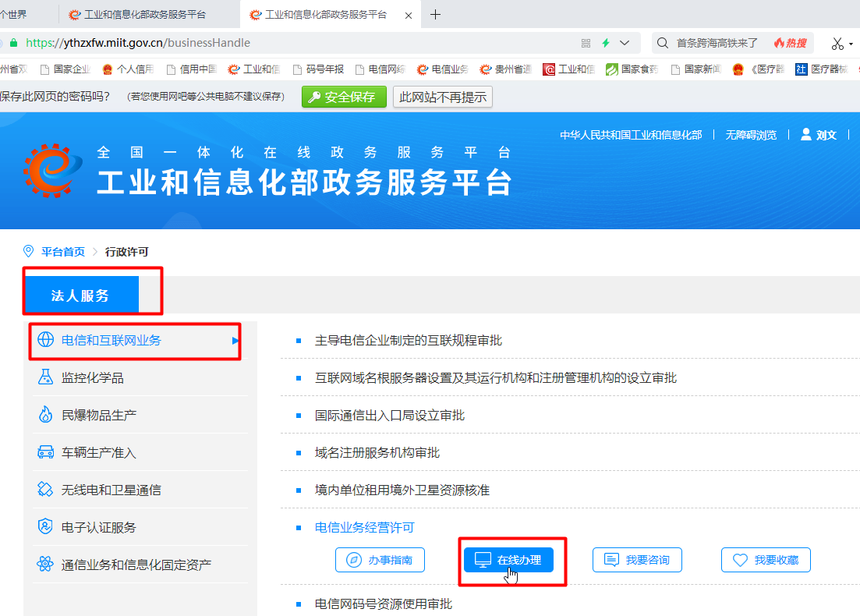
Task: Open the 信用中国 bookmark
Action: click(192, 69)
